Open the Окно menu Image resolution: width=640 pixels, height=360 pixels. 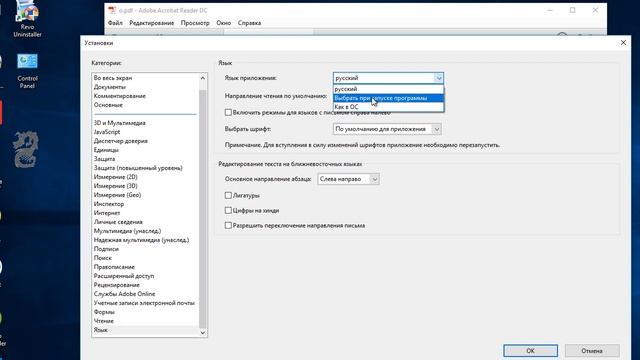[x=224, y=23]
